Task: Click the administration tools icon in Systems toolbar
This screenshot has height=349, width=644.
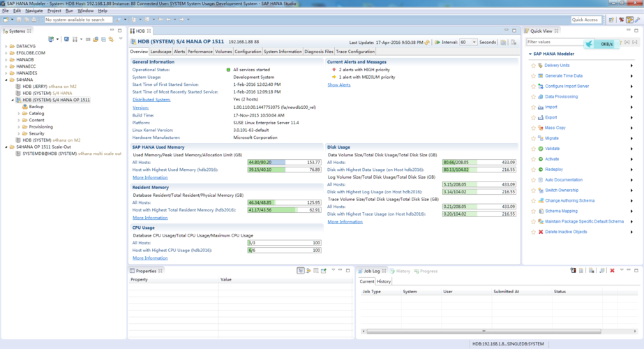Action: tap(75, 40)
